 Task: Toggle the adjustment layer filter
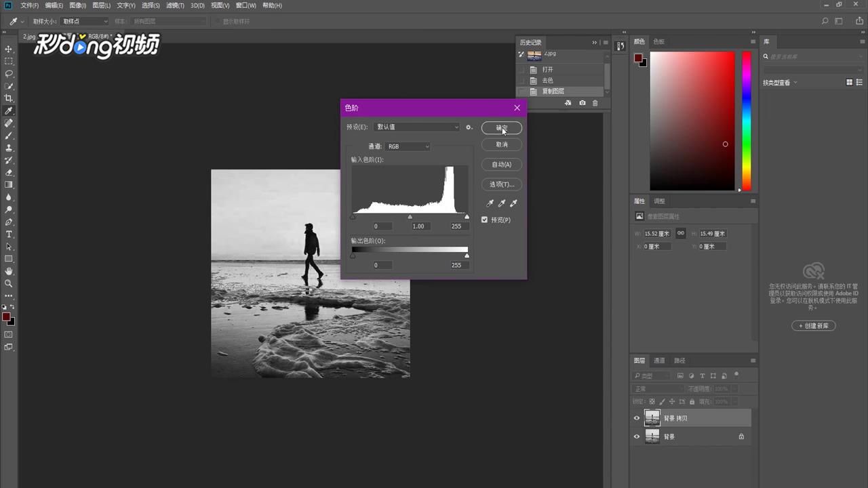691,375
